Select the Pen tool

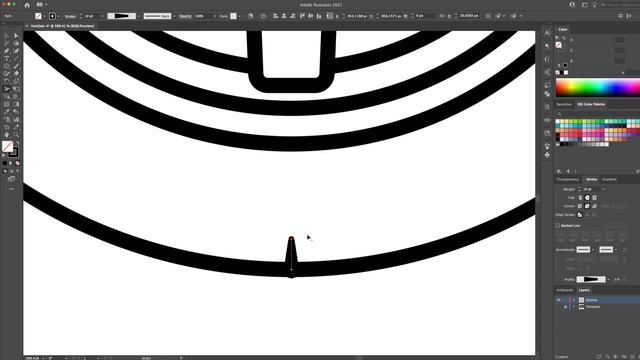[7, 51]
